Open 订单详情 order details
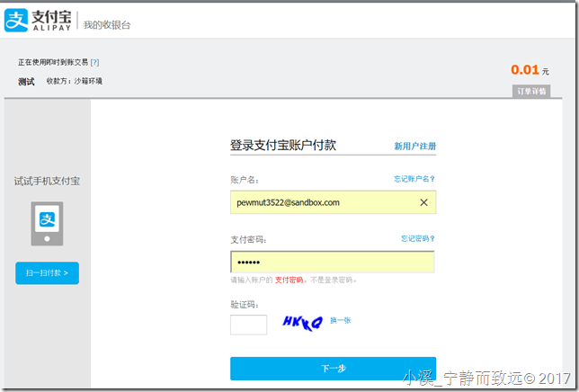579x392 pixels. (531, 91)
